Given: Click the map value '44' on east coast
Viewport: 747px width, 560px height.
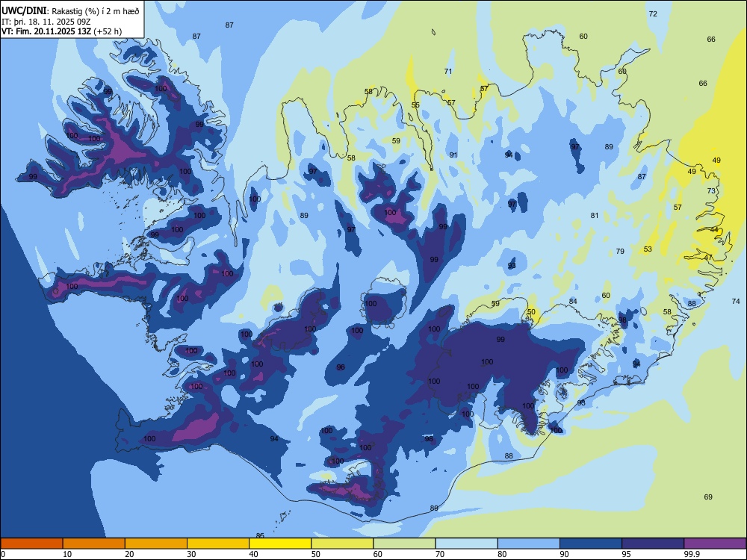Looking at the screenshot, I should pyautogui.click(x=714, y=229).
